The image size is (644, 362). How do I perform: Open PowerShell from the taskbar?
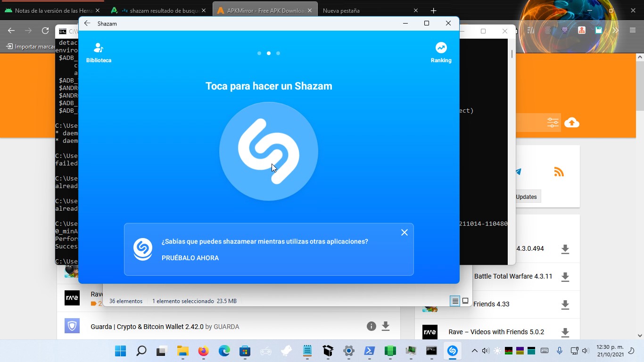(370, 351)
